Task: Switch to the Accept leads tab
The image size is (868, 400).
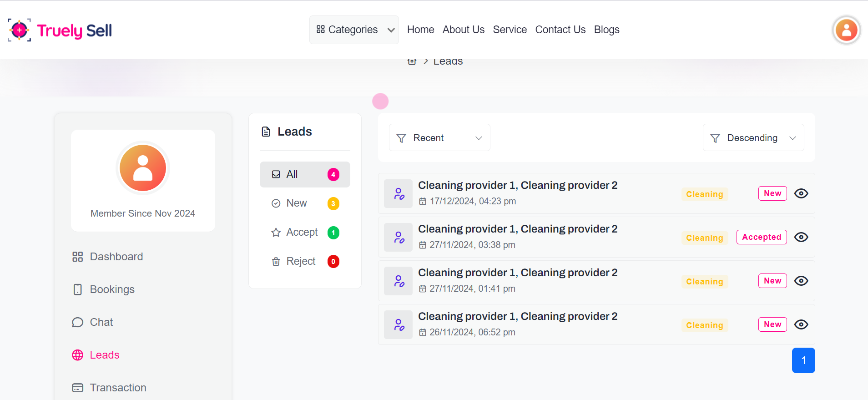Action: pyautogui.click(x=302, y=233)
